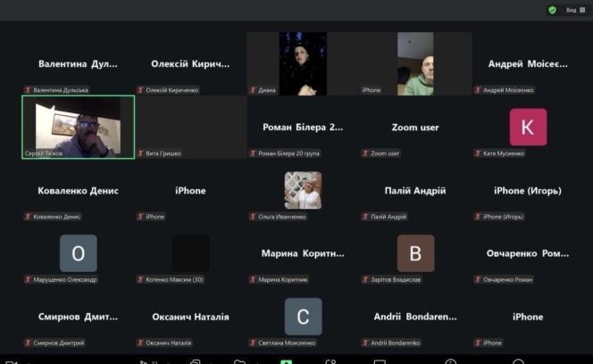
Task: Click muted mic icon next to Диана
Action: pos(254,90)
